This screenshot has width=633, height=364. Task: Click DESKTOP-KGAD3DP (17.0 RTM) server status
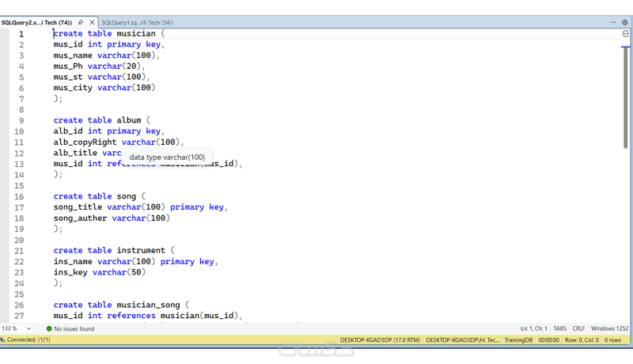point(380,339)
